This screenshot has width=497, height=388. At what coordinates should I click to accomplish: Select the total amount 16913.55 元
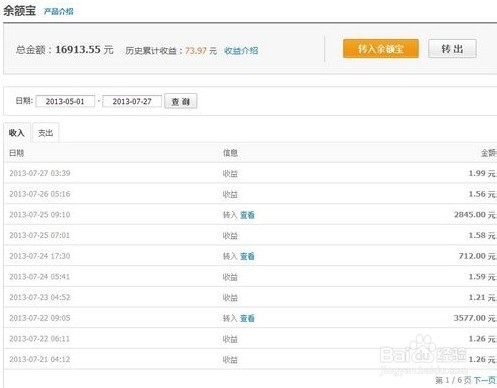pos(84,50)
